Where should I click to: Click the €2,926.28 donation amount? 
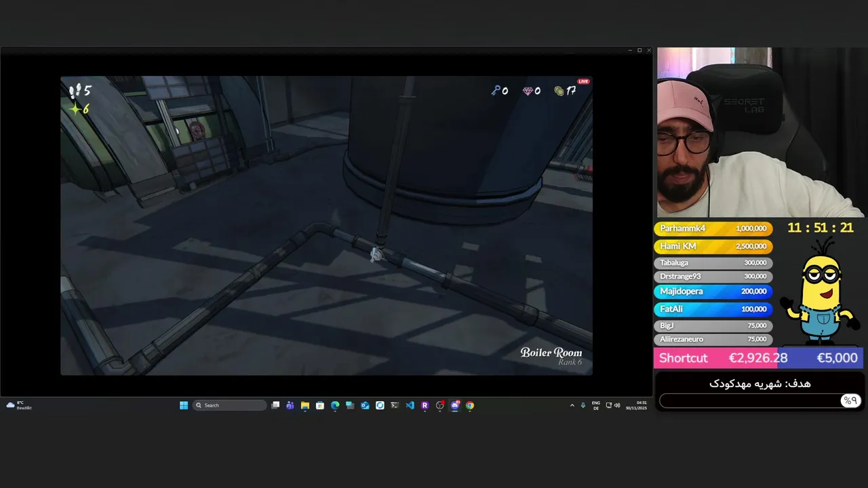click(757, 358)
